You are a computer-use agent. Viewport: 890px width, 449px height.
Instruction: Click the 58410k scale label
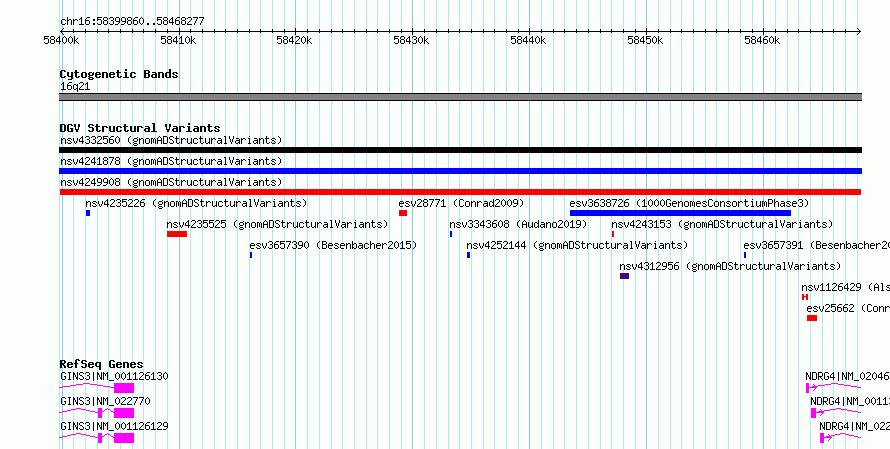tap(178, 40)
